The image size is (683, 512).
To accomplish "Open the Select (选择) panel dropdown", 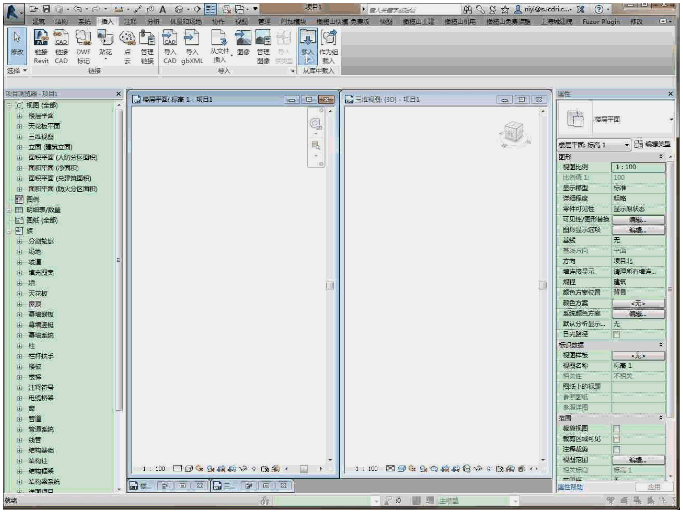I will coord(17,71).
